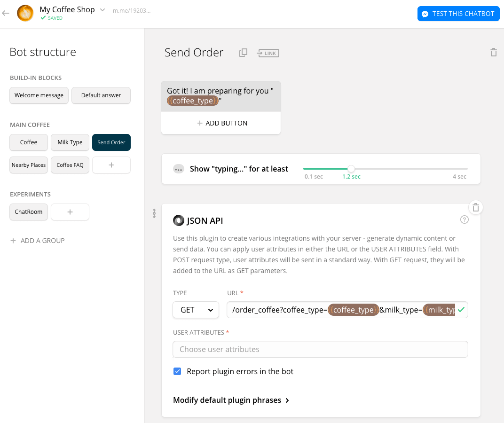Viewport: 504px width, 423px height.
Task: Click TEST THIS CHATBOT button
Action: pyautogui.click(x=458, y=14)
